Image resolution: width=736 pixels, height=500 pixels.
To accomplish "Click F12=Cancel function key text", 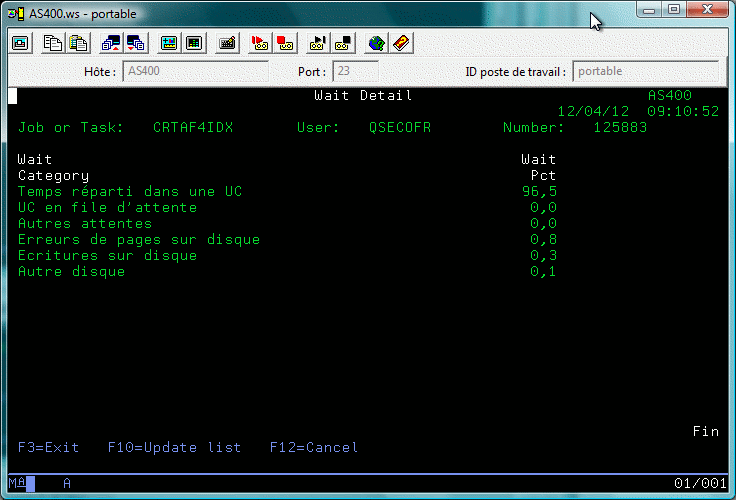I will (x=314, y=447).
